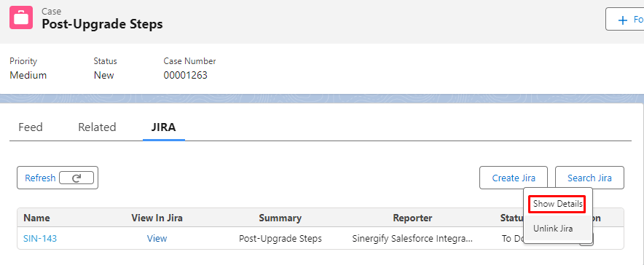Viewport: 644px width, 265px height.
Task: Click the Create Jira button
Action: [x=514, y=178]
